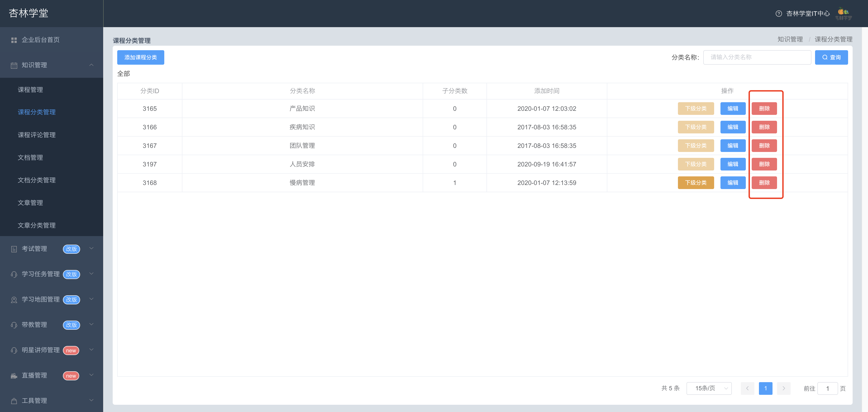Edit the 产品知识 category row

click(x=733, y=108)
